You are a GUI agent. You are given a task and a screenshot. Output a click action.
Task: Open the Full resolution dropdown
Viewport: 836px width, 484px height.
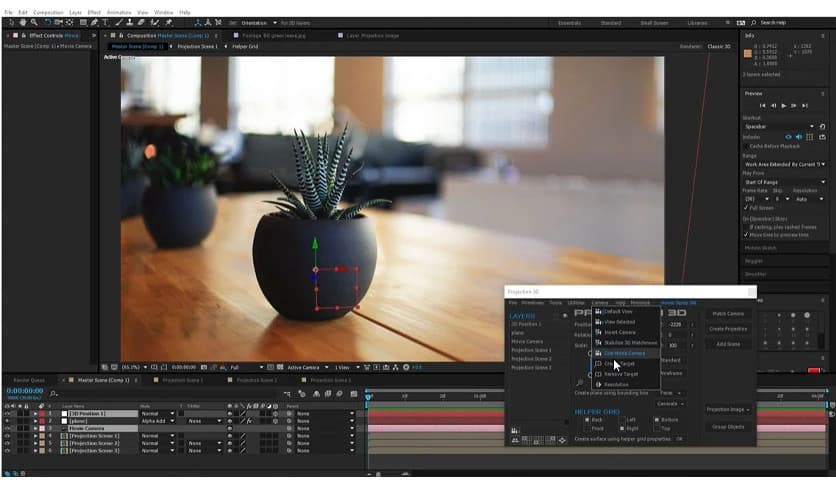(247, 367)
